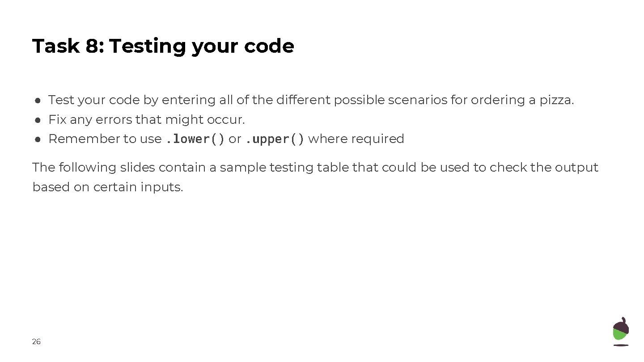Click "Task 8:" in the heading
644x362 pixels.
pyautogui.click(x=68, y=46)
